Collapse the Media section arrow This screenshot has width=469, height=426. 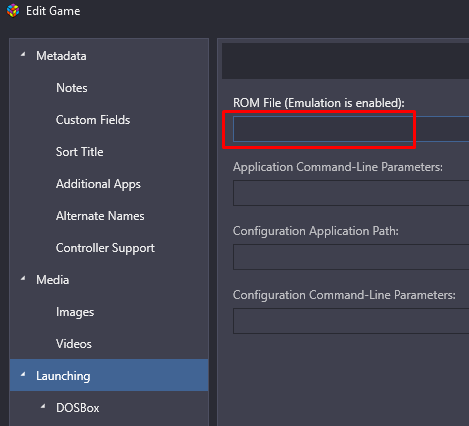tap(23, 278)
